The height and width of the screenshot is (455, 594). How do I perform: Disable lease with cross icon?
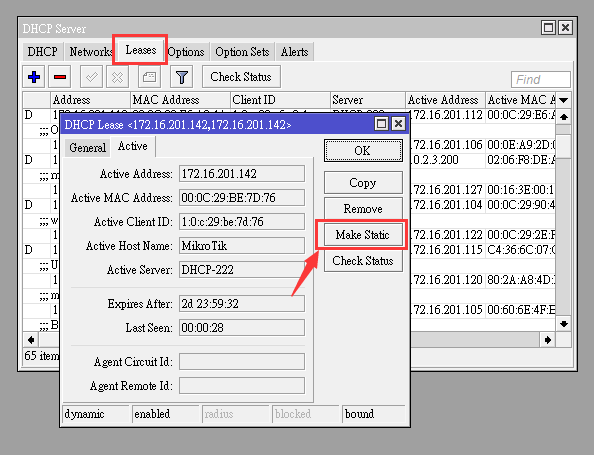(117, 77)
